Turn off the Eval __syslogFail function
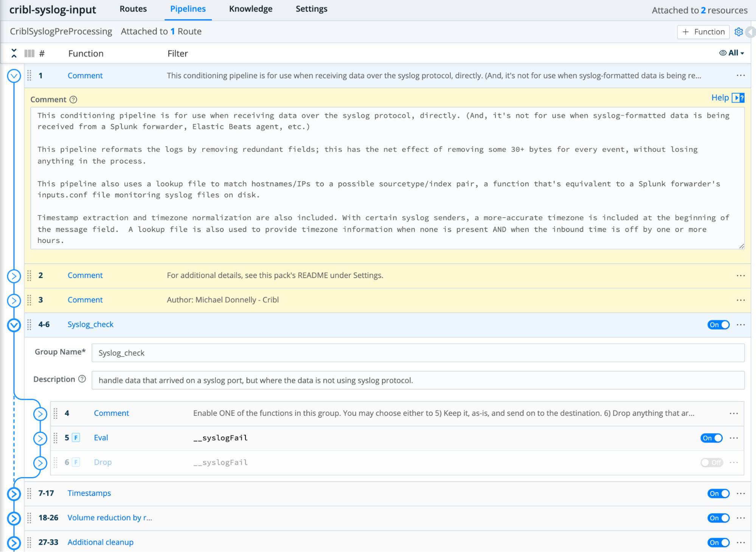The image size is (756, 552). click(x=711, y=438)
